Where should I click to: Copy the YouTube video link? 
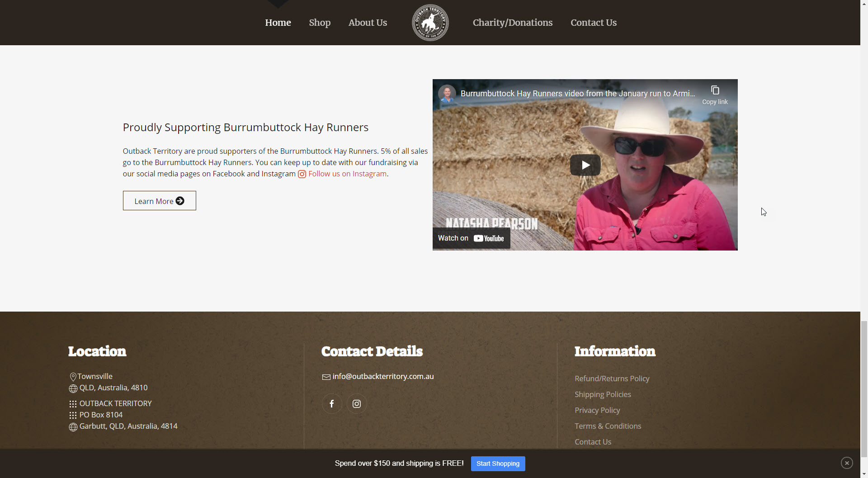point(715,95)
